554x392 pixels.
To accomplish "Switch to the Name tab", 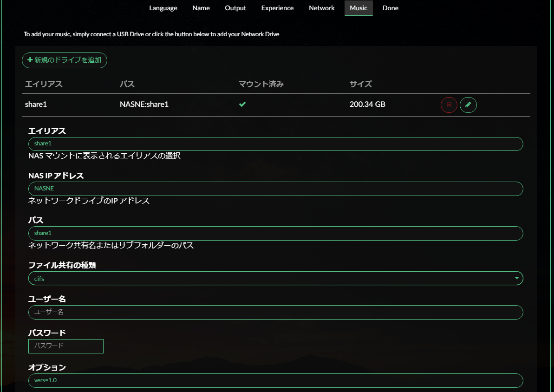I will (x=201, y=8).
